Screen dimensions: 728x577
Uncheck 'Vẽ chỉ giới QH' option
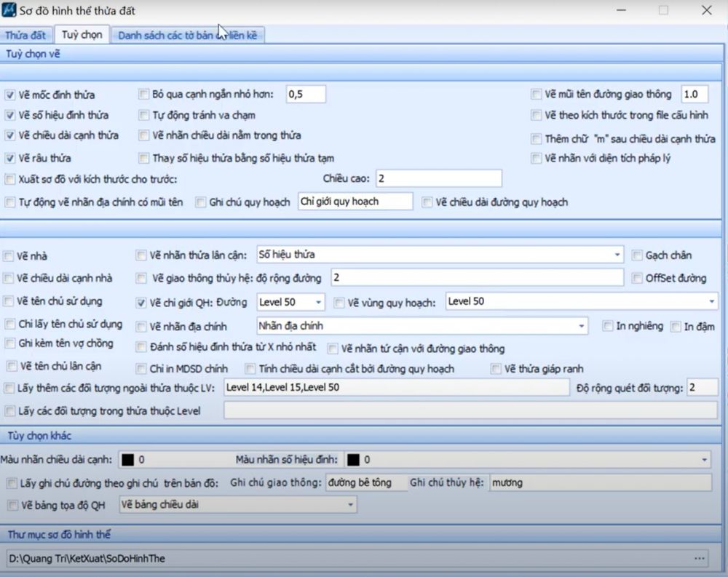[x=142, y=302]
